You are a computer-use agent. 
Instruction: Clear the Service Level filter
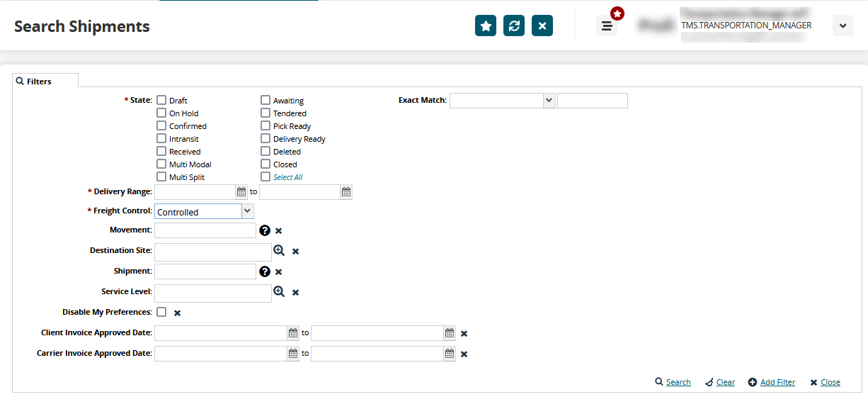[x=296, y=292]
